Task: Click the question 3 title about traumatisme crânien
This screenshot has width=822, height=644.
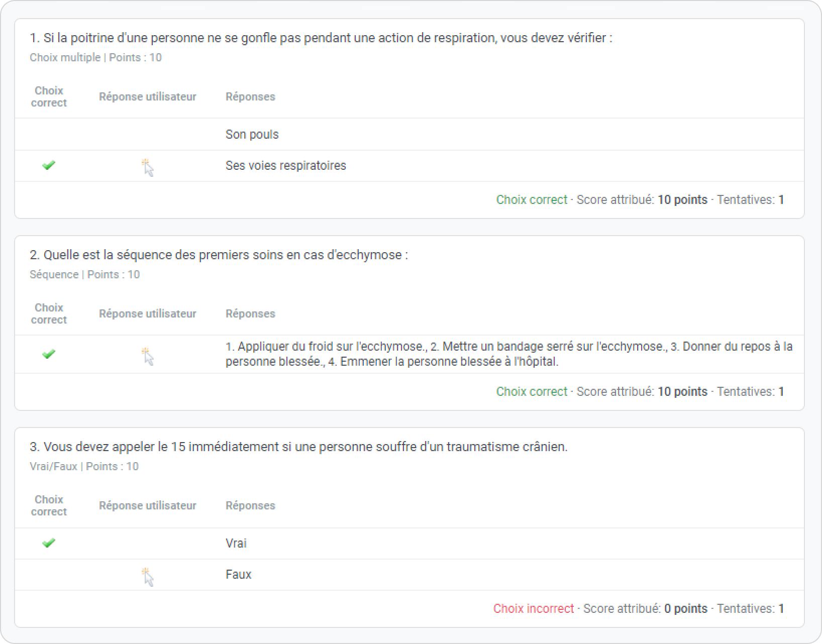Action: (298, 447)
